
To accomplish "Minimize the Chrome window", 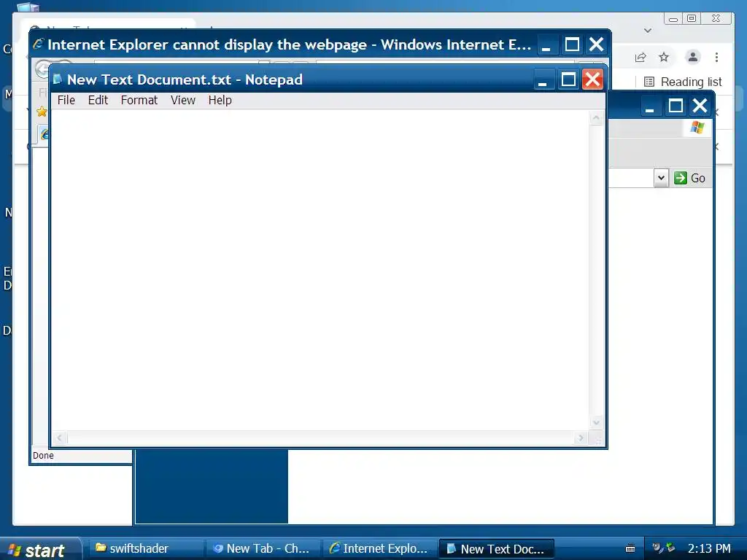I will 673,18.
